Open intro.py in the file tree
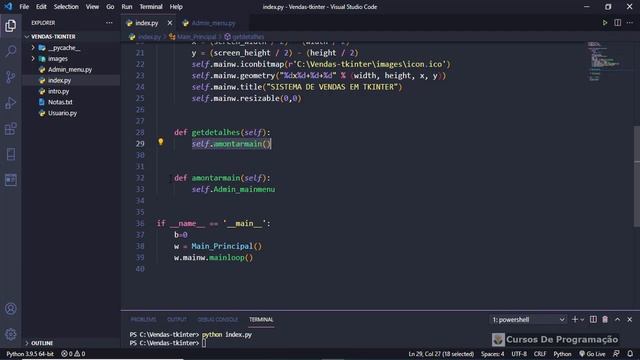Viewport: 640px width, 360px height. [x=58, y=91]
